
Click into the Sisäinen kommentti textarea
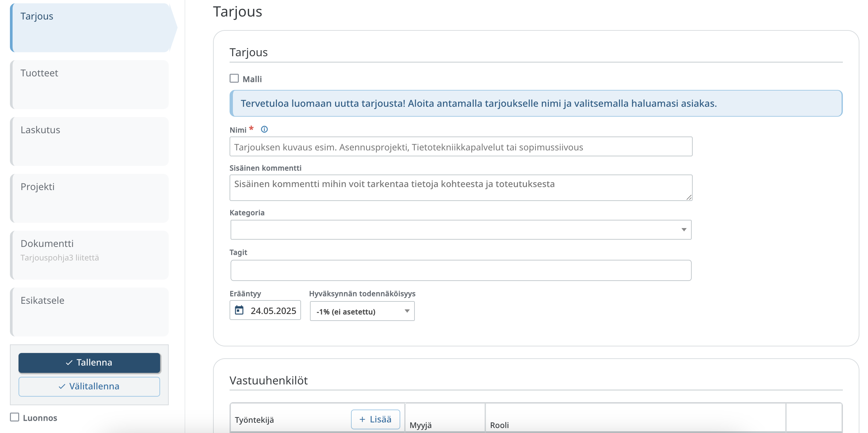pos(460,187)
